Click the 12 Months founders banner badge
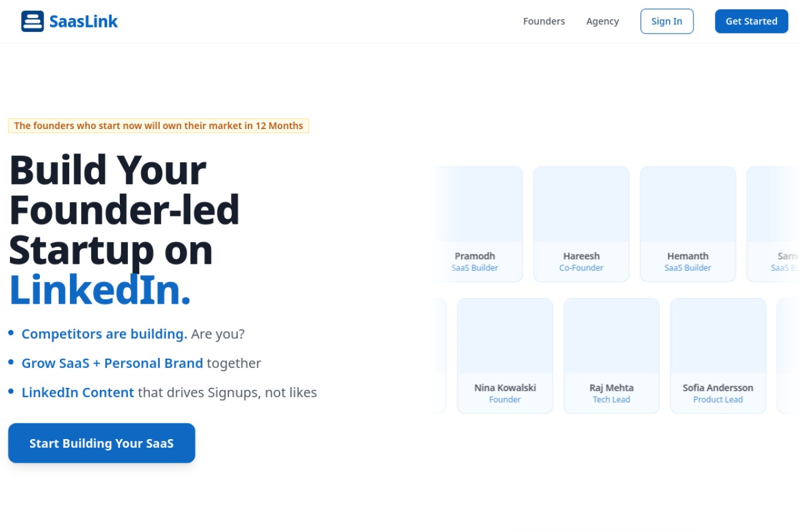Viewport: 799px width, 532px height. point(159,125)
